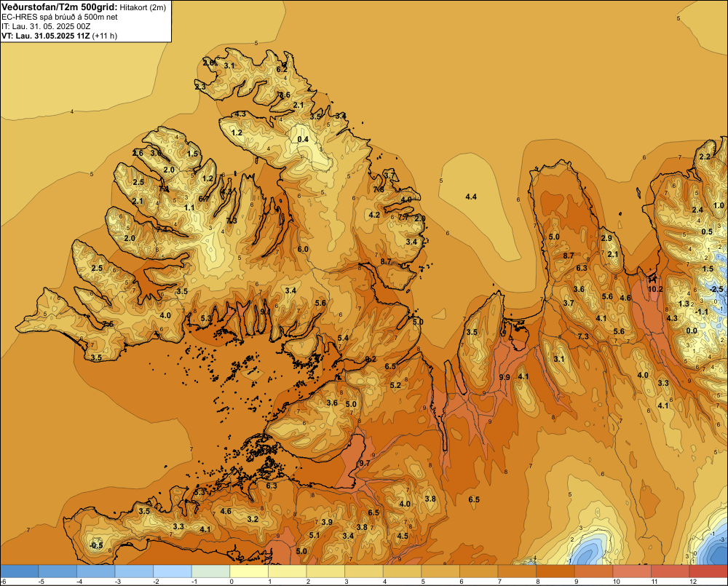Click the 5.4 temperature label
The height and width of the screenshot is (586, 728).
click(343, 338)
